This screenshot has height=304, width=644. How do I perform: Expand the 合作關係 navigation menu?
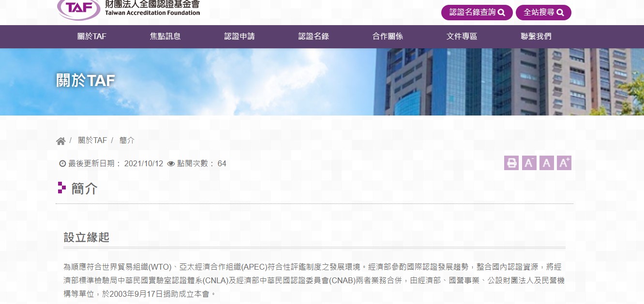point(388,36)
